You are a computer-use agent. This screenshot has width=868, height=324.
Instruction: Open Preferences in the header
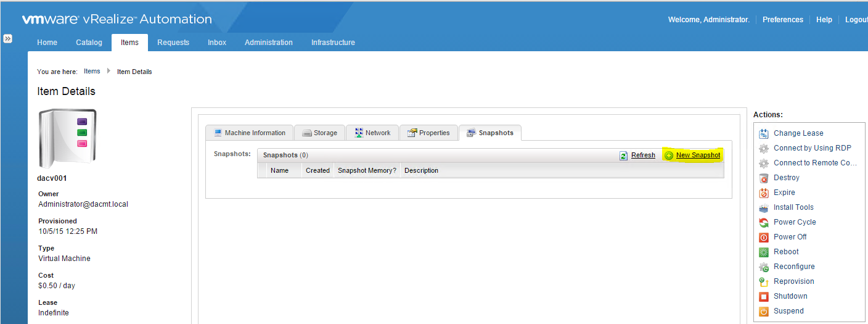[783, 20]
